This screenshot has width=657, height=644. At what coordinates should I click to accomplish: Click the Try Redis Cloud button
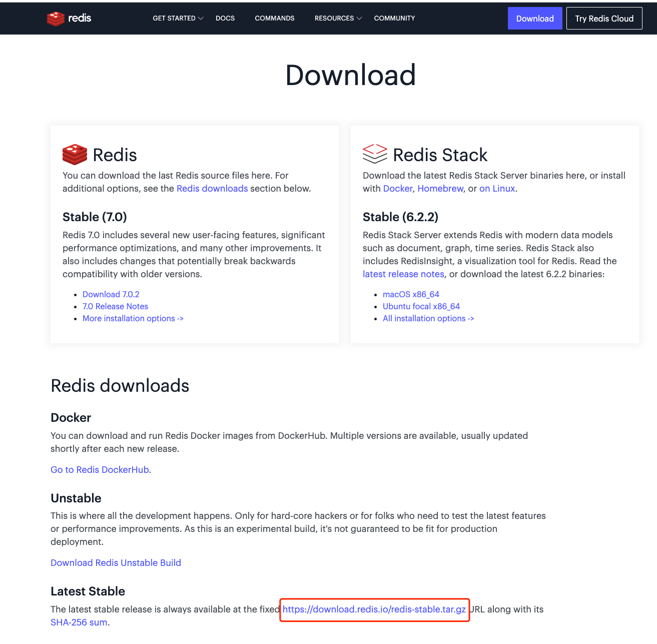(x=604, y=19)
